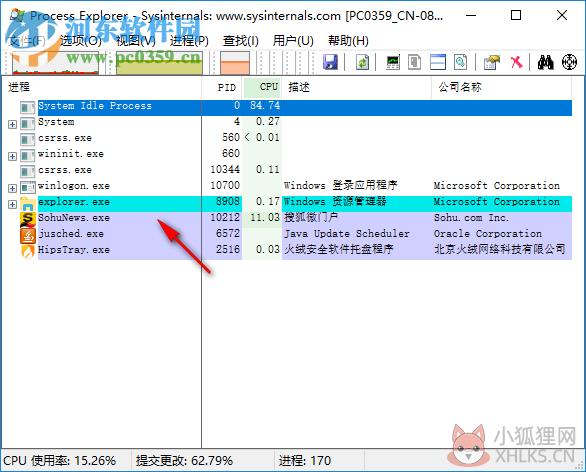Click the DLL/handle view toolbar icon

click(461, 62)
